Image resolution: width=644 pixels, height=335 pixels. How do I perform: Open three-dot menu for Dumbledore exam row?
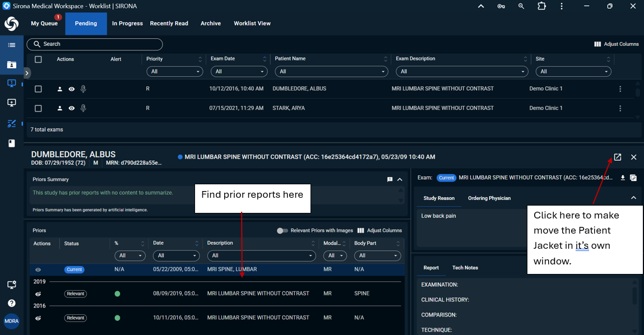tap(620, 89)
